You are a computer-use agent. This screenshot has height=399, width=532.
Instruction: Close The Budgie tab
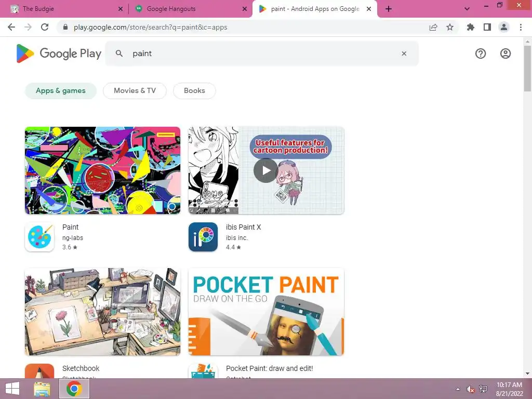(121, 9)
